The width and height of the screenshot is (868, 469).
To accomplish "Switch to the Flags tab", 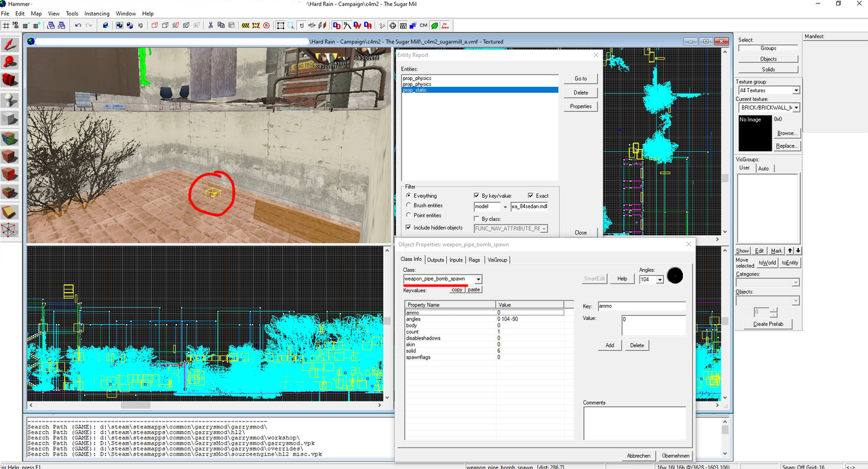I will (474, 260).
